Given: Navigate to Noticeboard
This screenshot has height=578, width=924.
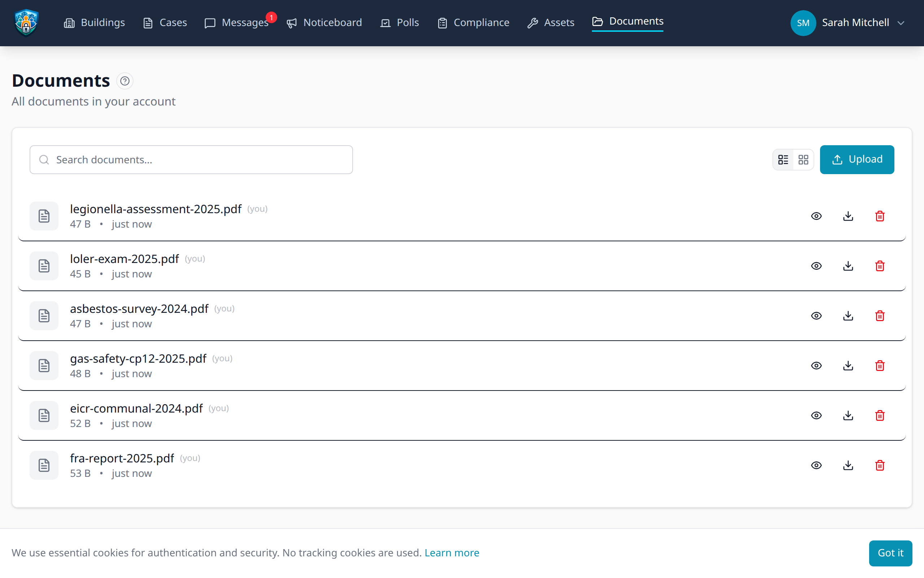Looking at the screenshot, I should click(x=324, y=22).
